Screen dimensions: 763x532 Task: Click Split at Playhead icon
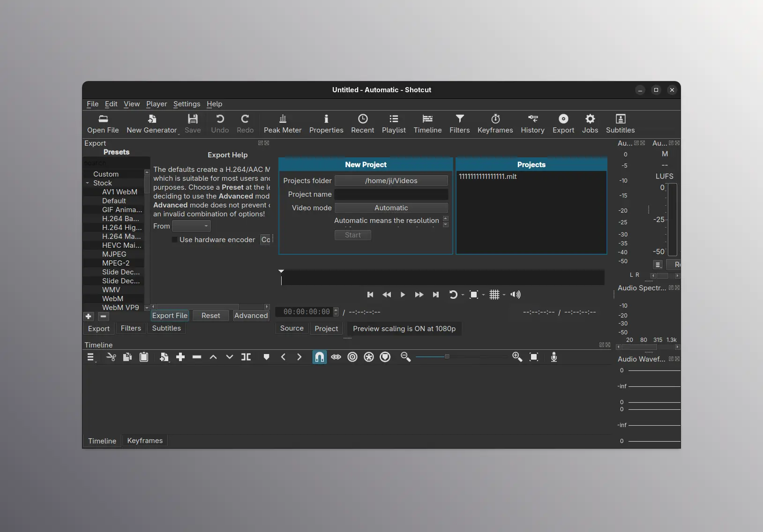(x=246, y=357)
